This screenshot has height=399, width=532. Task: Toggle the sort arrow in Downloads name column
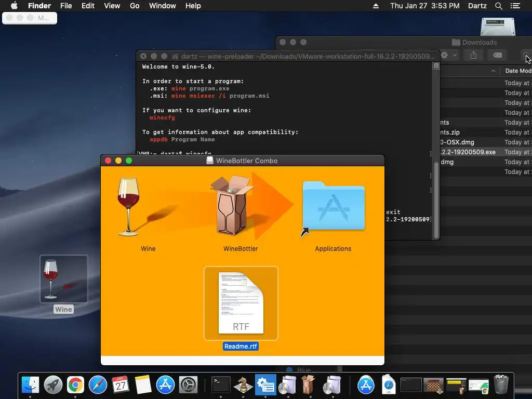[x=493, y=71]
